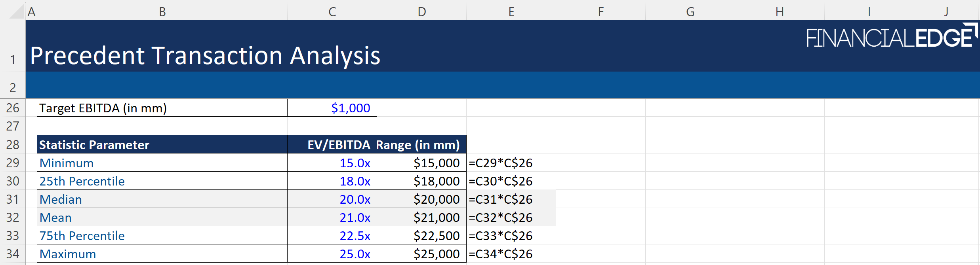Select the Minimum EV/EBITDA multiple 15.0x
The image size is (980, 265).
coord(355,163)
